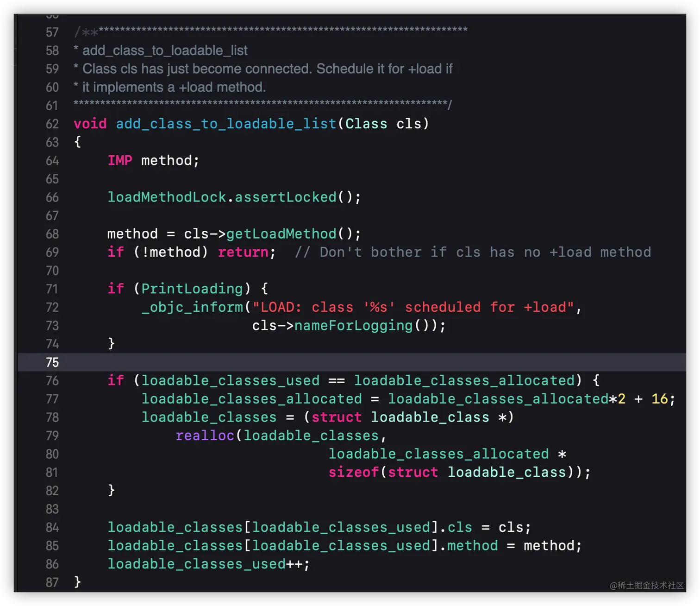
Task: Click the "loadMethodLock" identifier
Action: coord(167,197)
